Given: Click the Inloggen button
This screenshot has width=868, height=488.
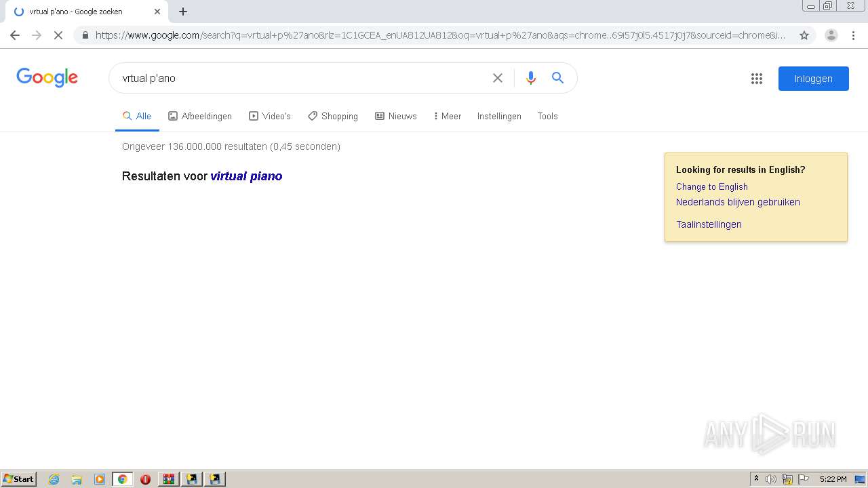Looking at the screenshot, I should [x=814, y=79].
